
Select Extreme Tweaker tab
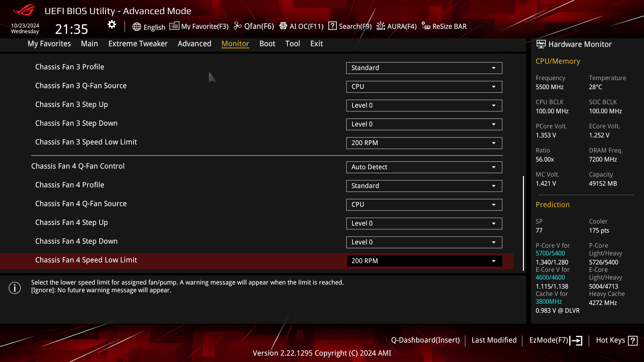tap(138, 43)
